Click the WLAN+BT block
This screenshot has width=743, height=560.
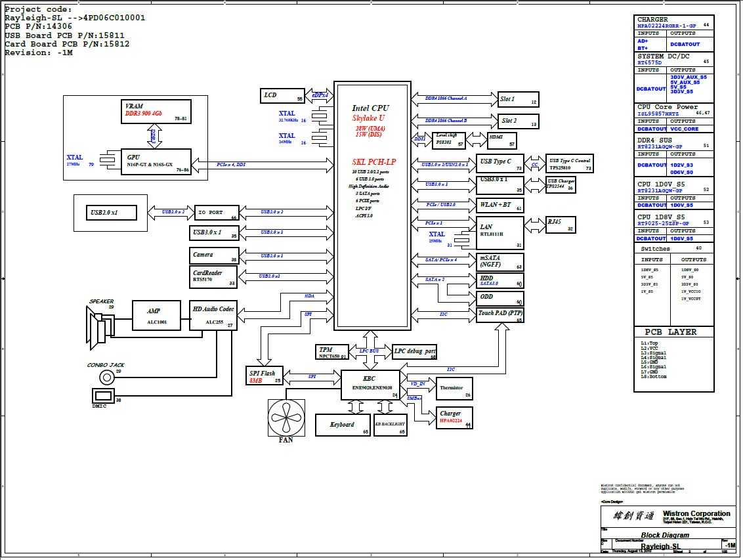point(500,205)
